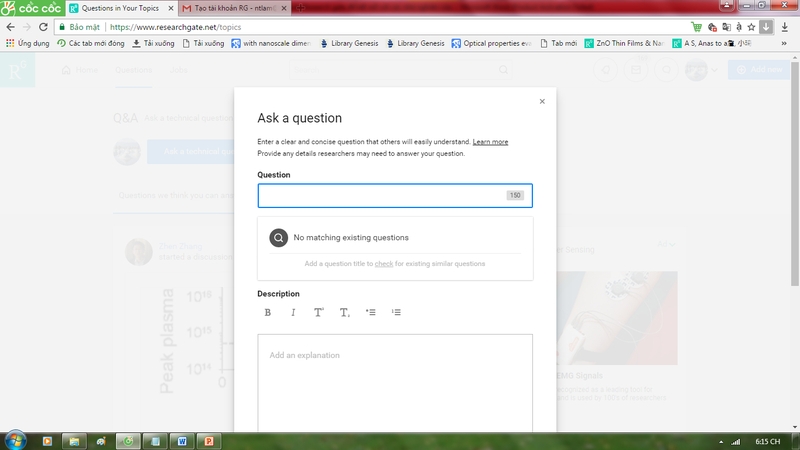Reload the page with the refresh icon
This screenshot has width=800, height=450.
pyautogui.click(x=43, y=27)
